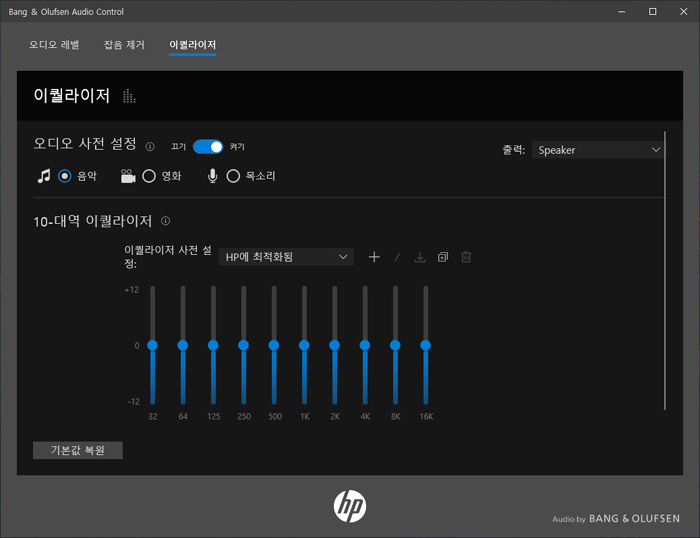
Task: Click the 1K band slider handle
Action: [304, 345]
